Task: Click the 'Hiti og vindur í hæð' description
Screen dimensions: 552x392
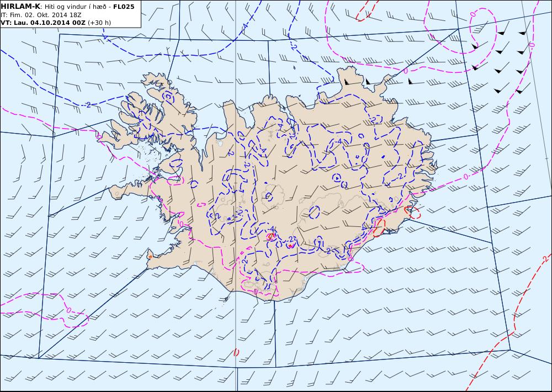Action: coord(75,7)
